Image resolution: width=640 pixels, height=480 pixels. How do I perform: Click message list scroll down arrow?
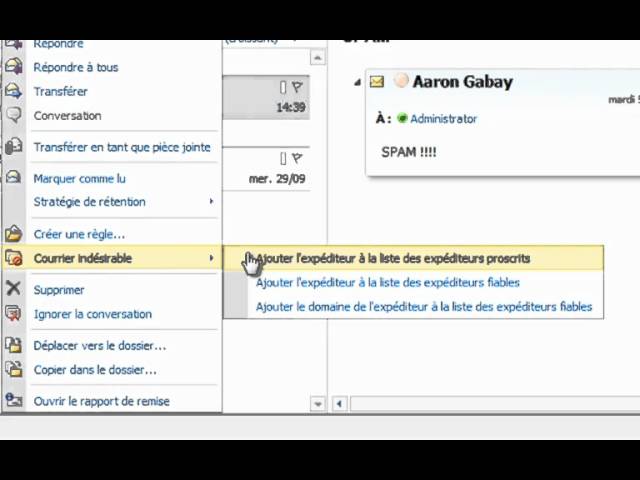coord(318,404)
